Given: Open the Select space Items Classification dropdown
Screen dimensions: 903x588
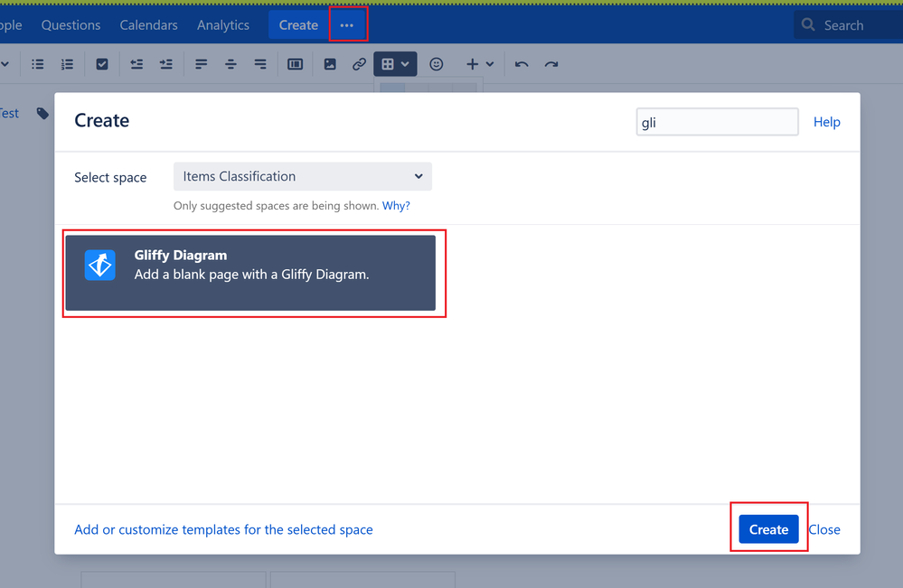Looking at the screenshot, I should tap(302, 176).
